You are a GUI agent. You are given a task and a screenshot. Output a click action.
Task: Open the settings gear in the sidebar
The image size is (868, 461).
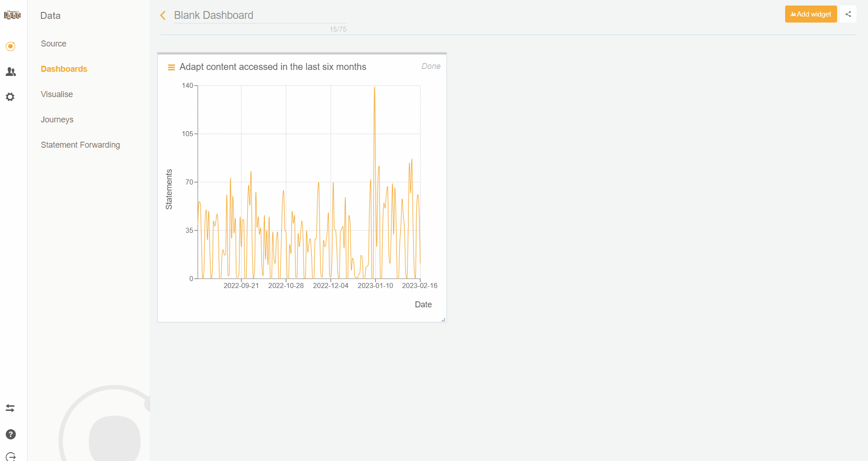pyautogui.click(x=10, y=97)
